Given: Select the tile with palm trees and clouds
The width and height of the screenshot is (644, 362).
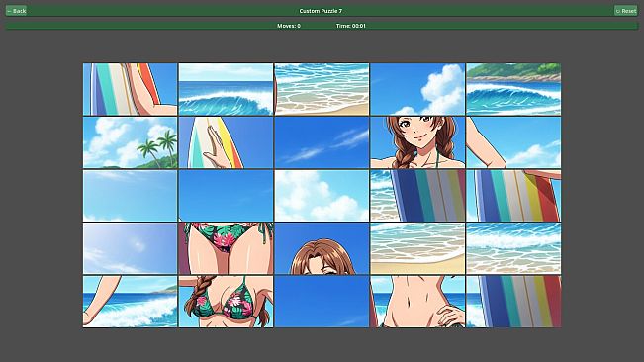Looking at the screenshot, I should point(131,142).
